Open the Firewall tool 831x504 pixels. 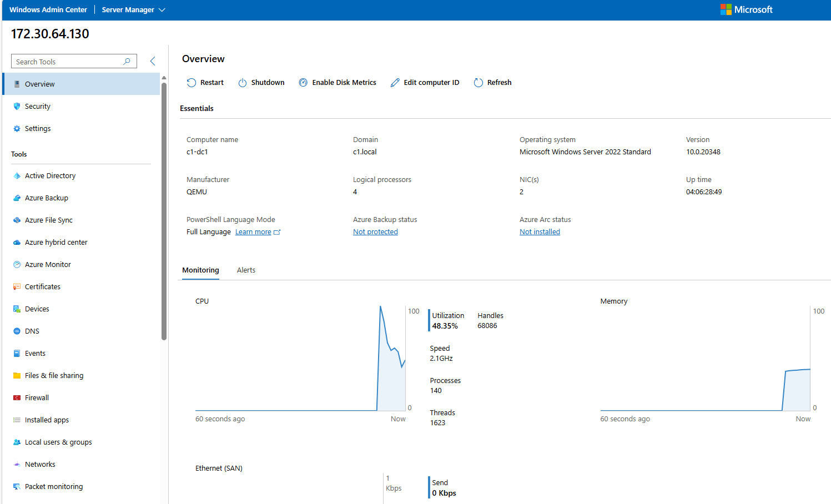pyautogui.click(x=37, y=397)
